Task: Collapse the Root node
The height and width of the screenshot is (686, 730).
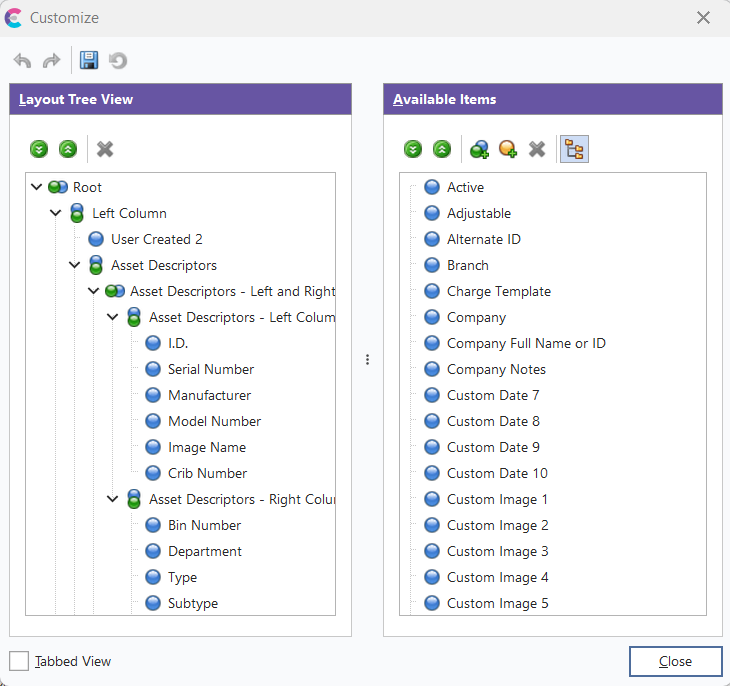Action: coord(37,187)
